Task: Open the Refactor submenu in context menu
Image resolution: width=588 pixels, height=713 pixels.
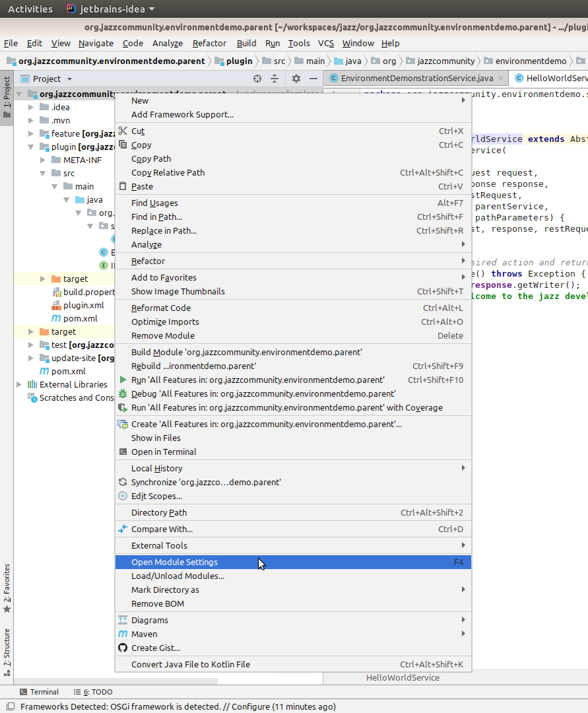Action: click(293, 261)
